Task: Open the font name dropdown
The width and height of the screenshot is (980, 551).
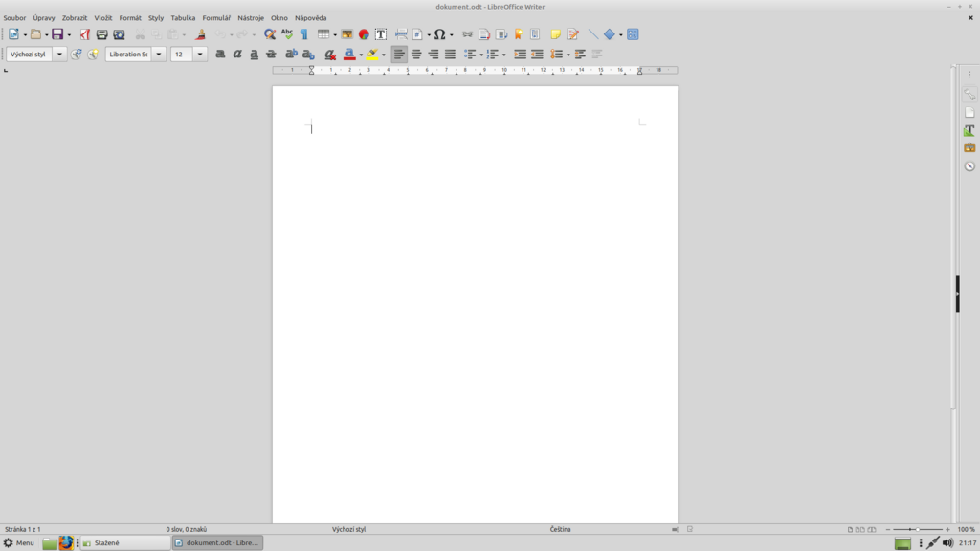Action: [x=159, y=55]
